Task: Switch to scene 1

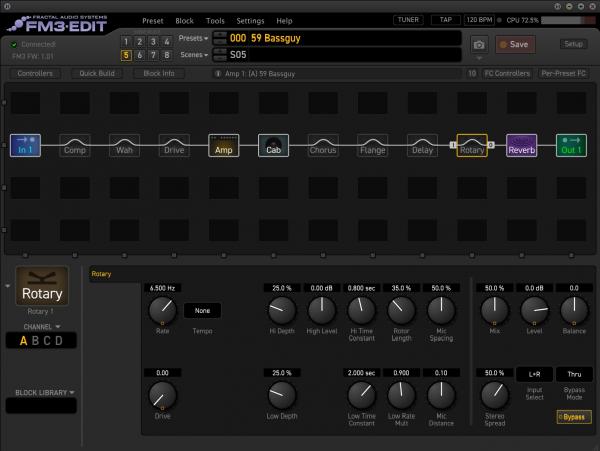Action: [126, 41]
